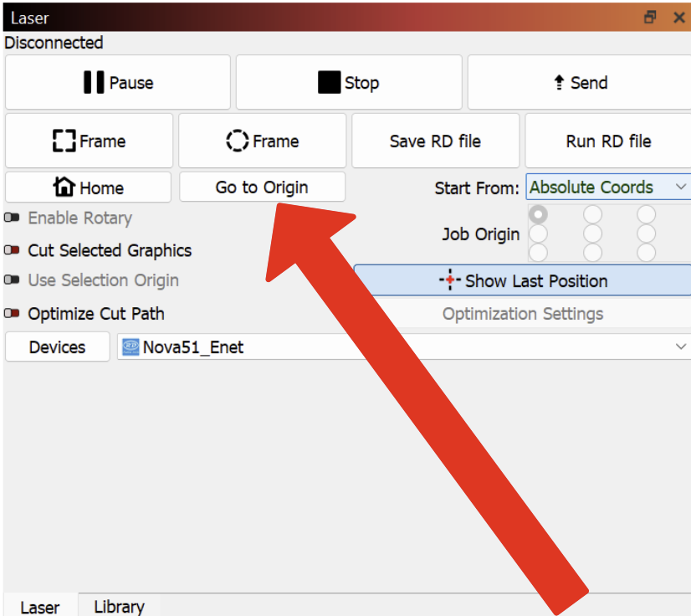Screen dimensions: 691x616
Task: Switch to the Laser tab
Action: 39,607
